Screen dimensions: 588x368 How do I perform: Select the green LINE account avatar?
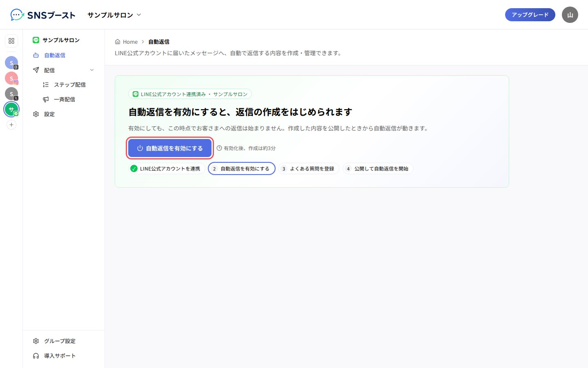(x=11, y=109)
